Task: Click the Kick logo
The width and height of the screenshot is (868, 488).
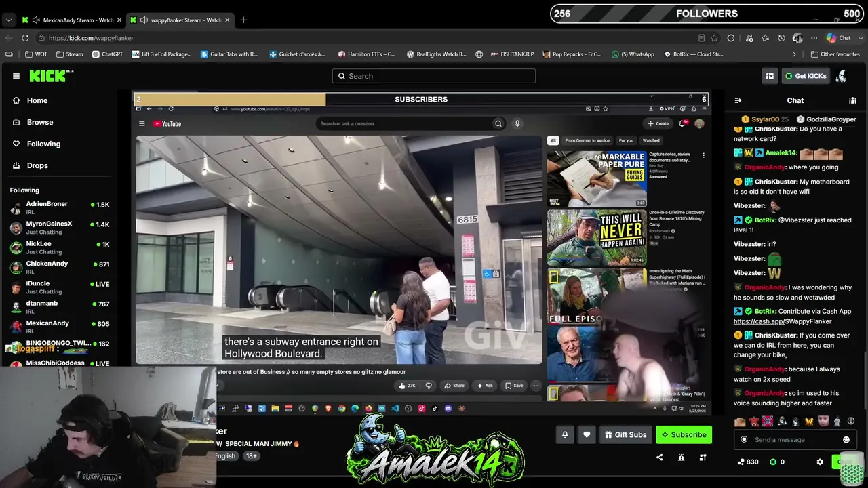Action: pyautogui.click(x=52, y=76)
